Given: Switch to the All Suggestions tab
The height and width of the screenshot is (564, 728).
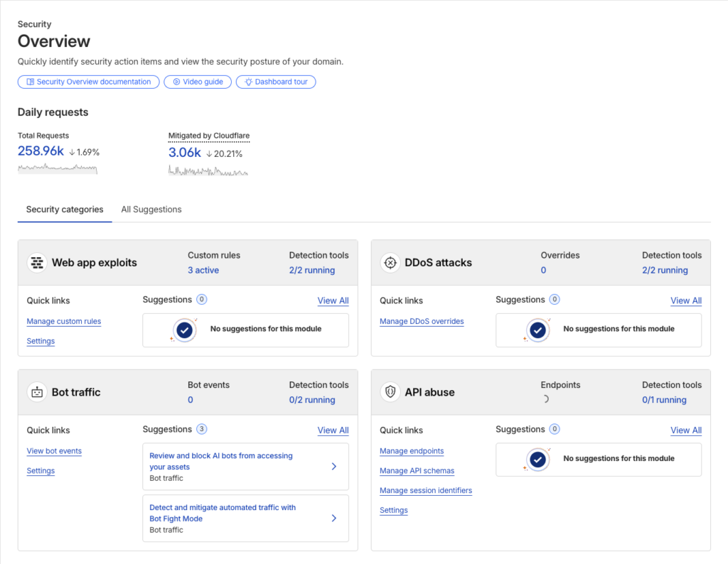Looking at the screenshot, I should [x=151, y=210].
